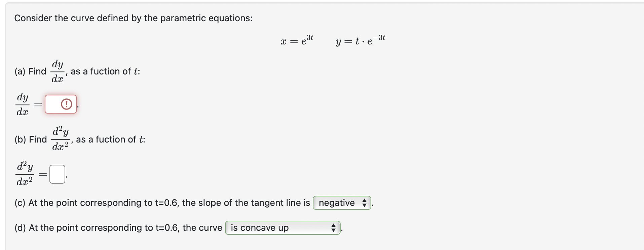The image size is (644, 250).
Task: Click the italic t variable in the part (a) prompt
Action: coord(136,71)
